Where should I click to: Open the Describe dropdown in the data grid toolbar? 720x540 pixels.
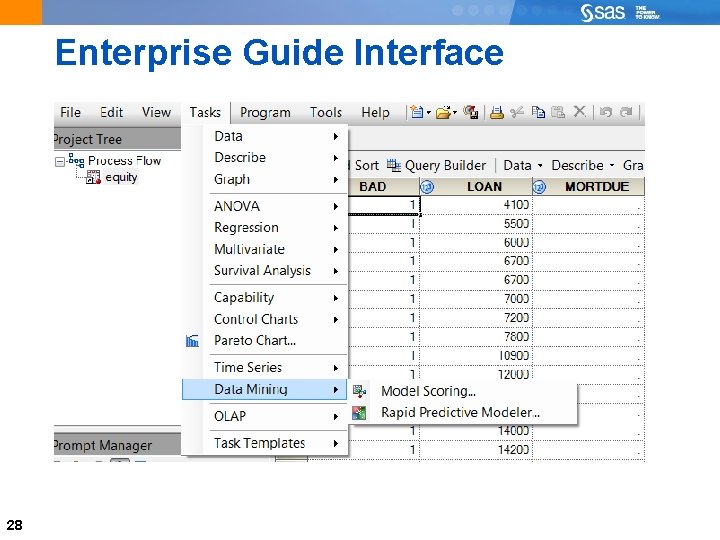(x=582, y=165)
